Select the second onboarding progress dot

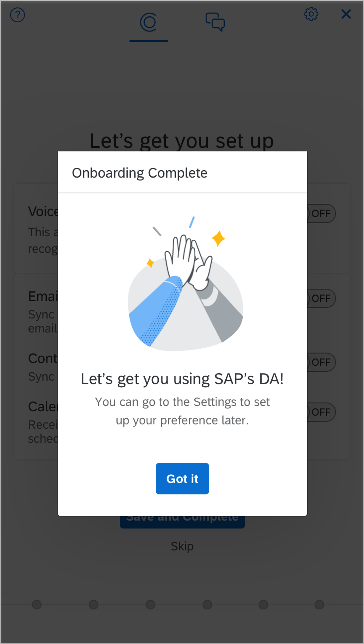point(94,605)
